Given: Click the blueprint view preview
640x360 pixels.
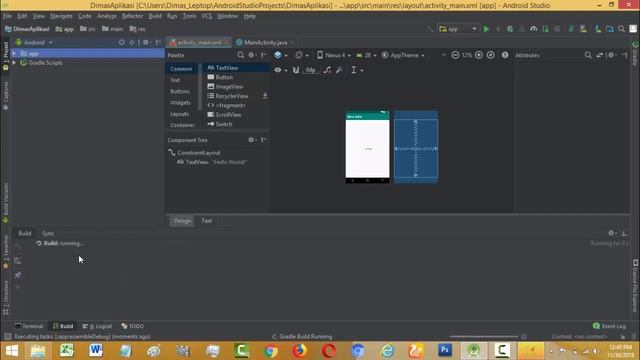Looking at the screenshot, I should pyautogui.click(x=416, y=147).
